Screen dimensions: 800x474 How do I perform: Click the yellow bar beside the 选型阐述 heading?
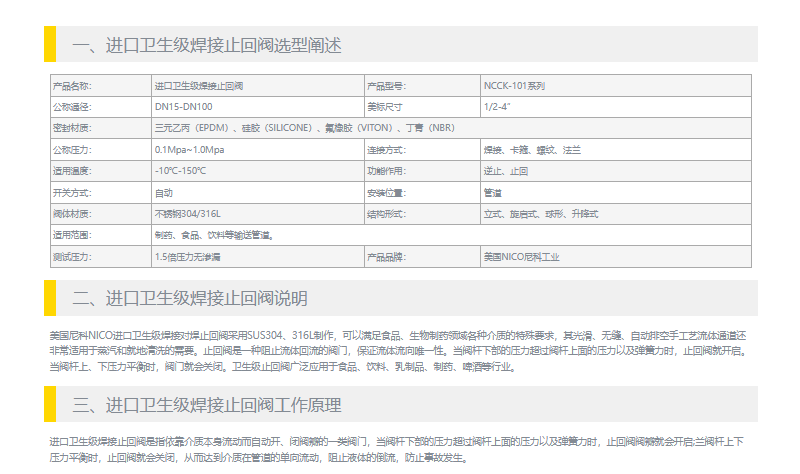click(x=50, y=44)
